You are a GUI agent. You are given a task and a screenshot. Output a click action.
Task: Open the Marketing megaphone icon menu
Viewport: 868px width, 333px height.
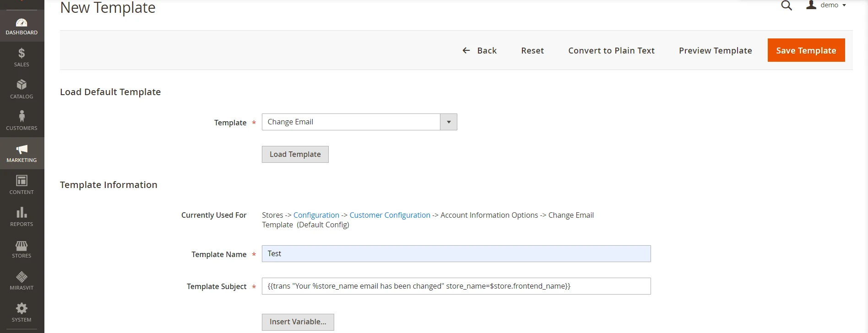pos(22,149)
